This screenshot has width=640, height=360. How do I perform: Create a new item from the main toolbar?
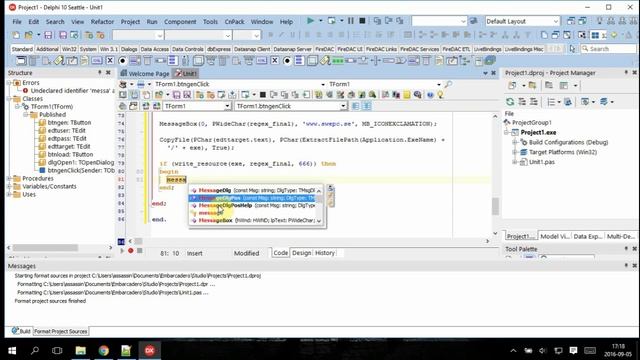coord(16,35)
